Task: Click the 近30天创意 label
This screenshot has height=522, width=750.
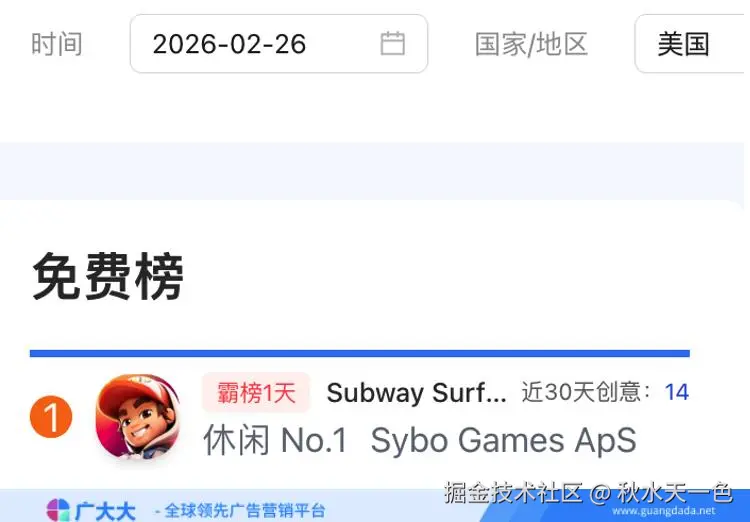Action: tap(586, 392)
